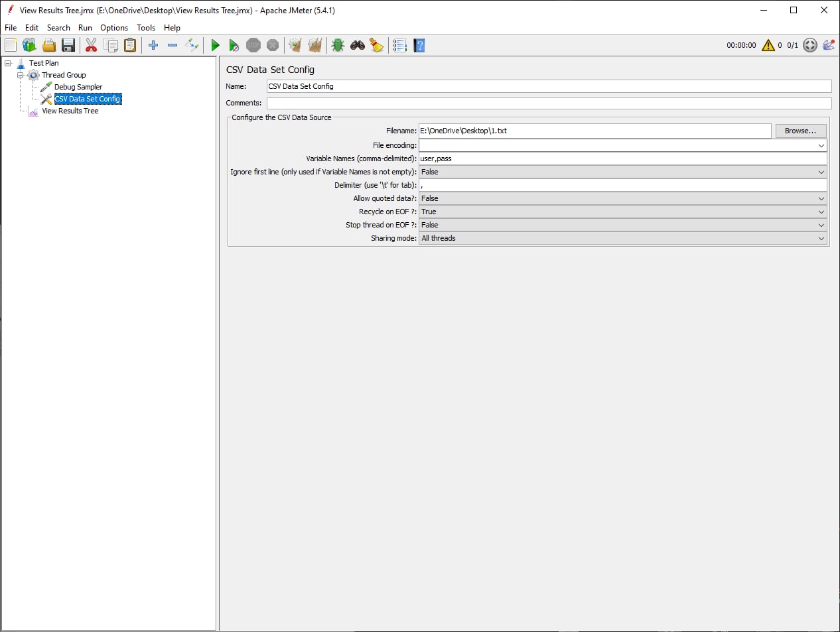Click the remote engines status icon
Viewport: 840px width, 632px height.
810,45
